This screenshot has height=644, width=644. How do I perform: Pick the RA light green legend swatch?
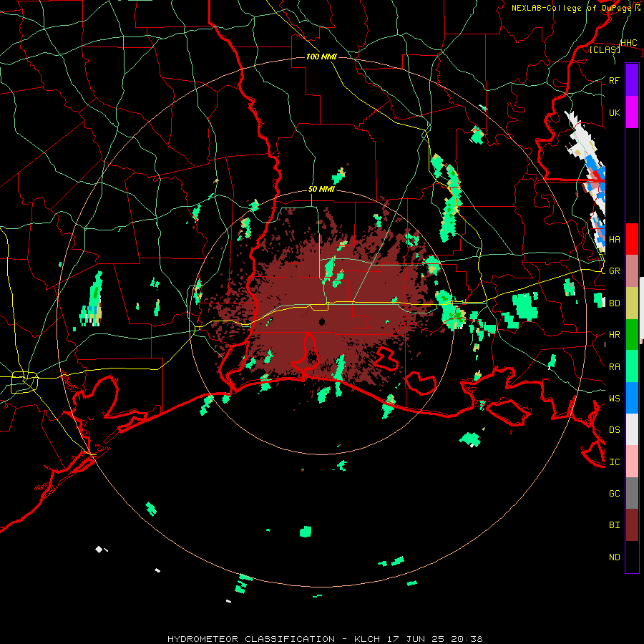(632, 366)
